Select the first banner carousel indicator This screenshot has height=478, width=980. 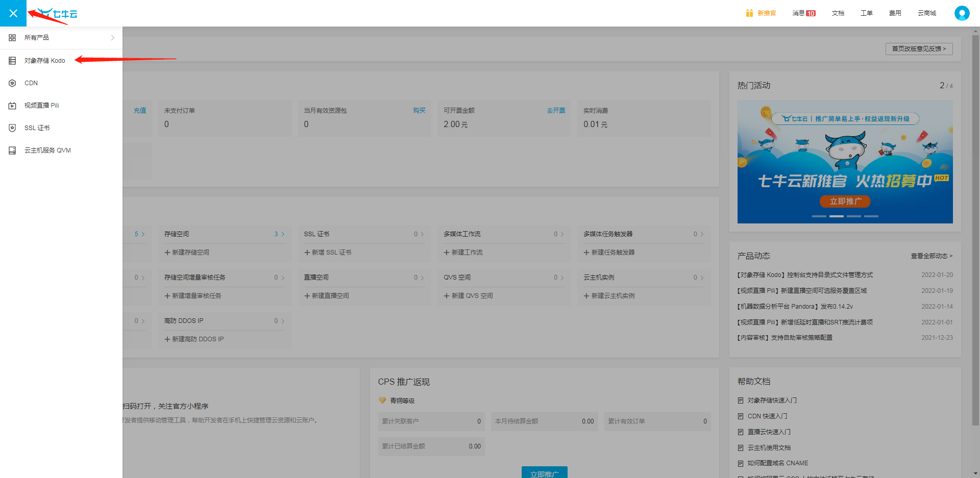click(x=819, y=216)
